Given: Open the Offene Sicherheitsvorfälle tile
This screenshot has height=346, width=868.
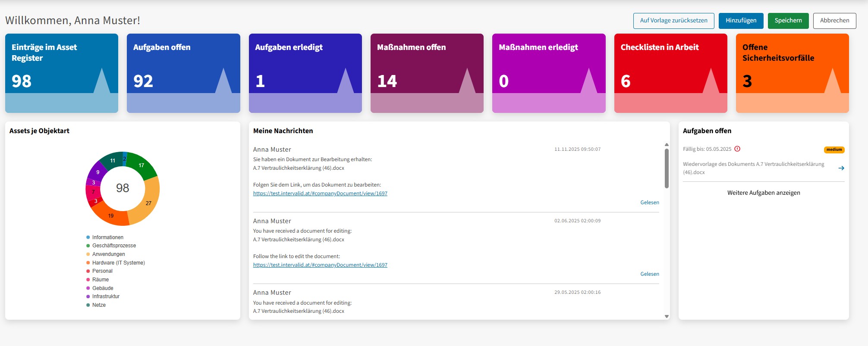Looking at the screenshot, I should pos(792,73).
